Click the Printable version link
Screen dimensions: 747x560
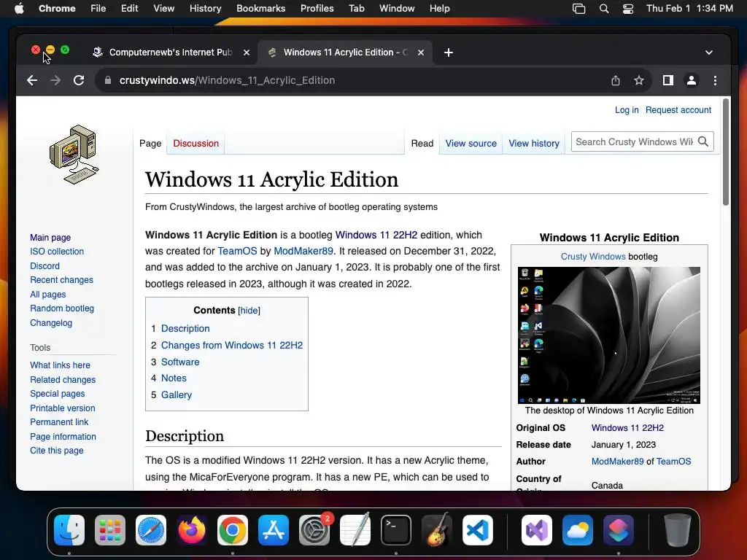[x=63, y=408]
